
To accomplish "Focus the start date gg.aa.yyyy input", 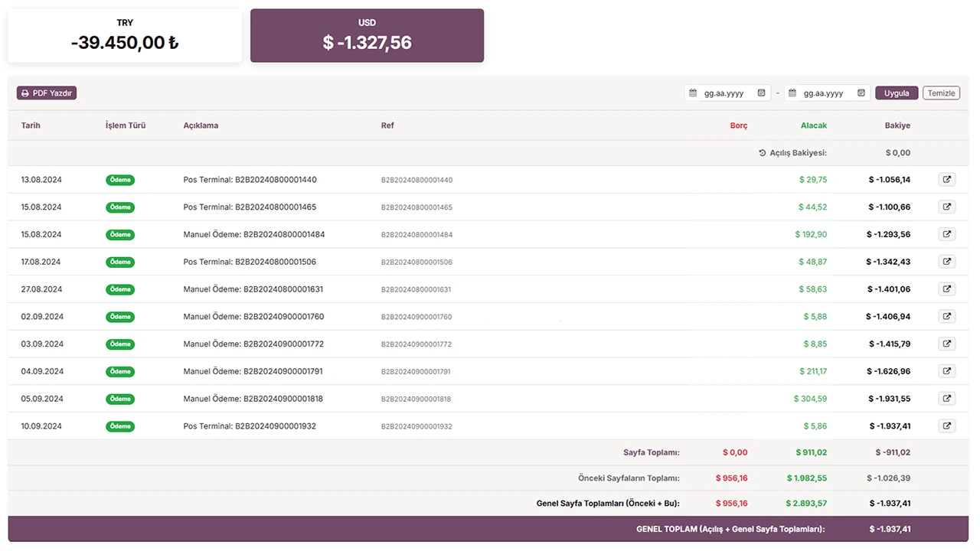I will (x=727, y=93).
